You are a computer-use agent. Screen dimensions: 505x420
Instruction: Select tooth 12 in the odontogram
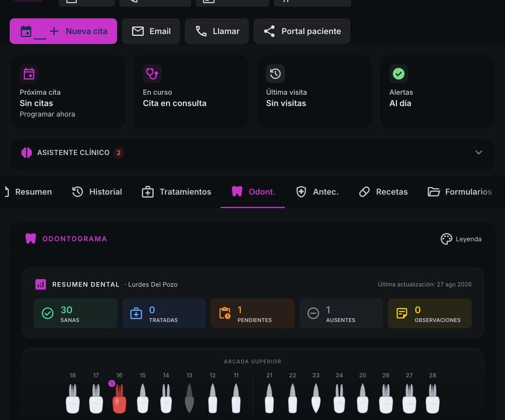pos(213,398)
